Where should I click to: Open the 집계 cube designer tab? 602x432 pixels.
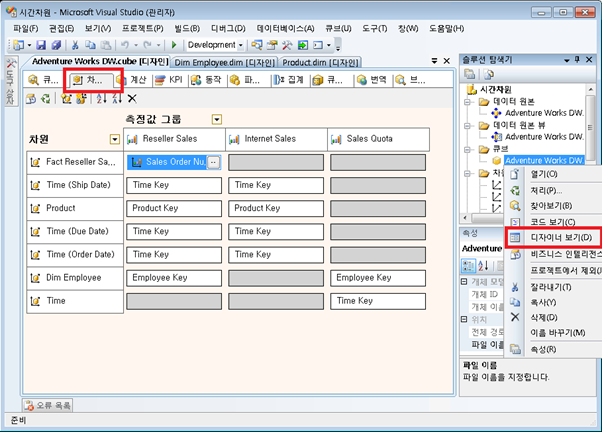point(289,80)
